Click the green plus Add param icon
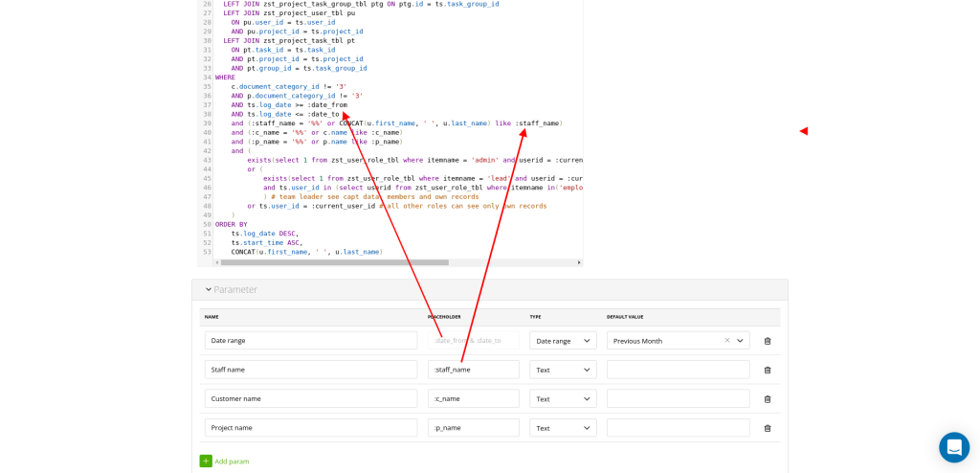The height and width of the screenshot is (473, 980). pyautogui.click(x=206, y=462)
